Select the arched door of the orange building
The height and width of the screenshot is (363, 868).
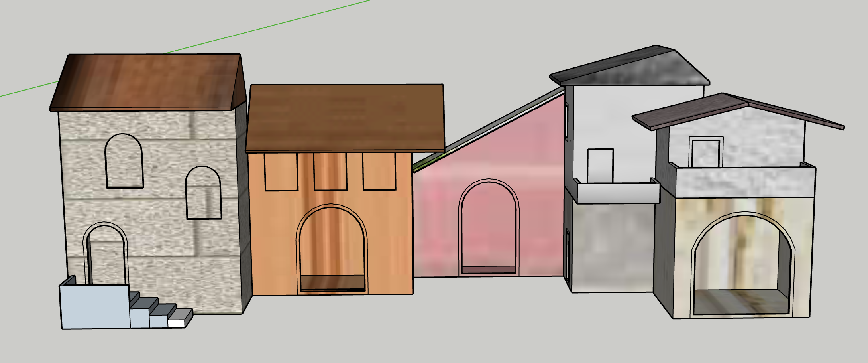tap(332, 249)
